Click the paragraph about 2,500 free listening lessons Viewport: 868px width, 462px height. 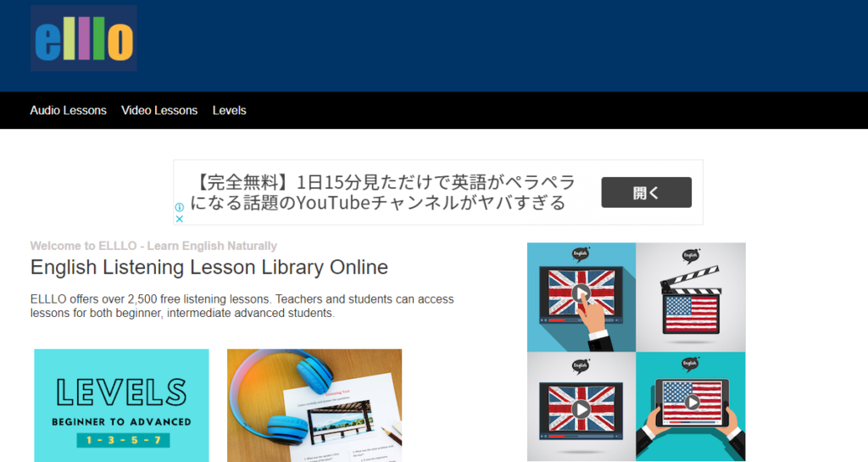(242, 306)
